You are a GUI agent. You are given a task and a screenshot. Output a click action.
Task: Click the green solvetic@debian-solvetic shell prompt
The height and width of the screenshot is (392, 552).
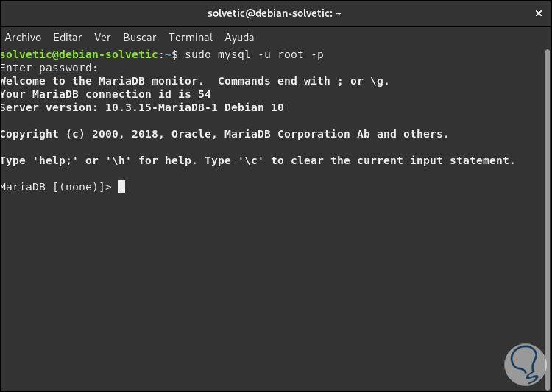(80, 54)
